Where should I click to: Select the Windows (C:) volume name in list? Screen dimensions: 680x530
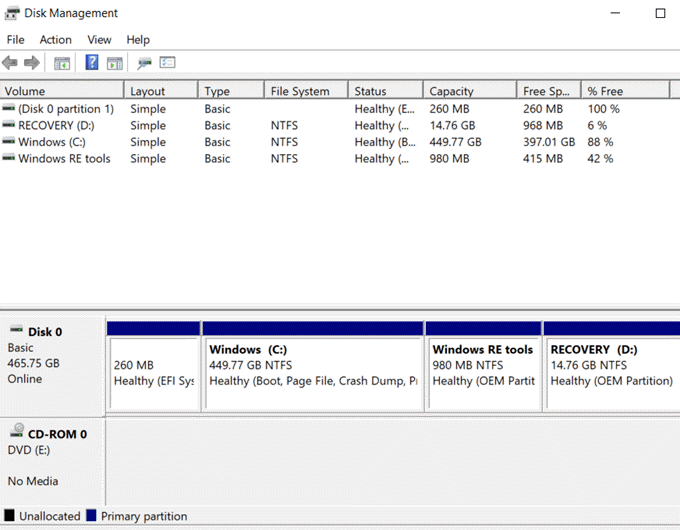pyautogui.click(x=52, y=142)
